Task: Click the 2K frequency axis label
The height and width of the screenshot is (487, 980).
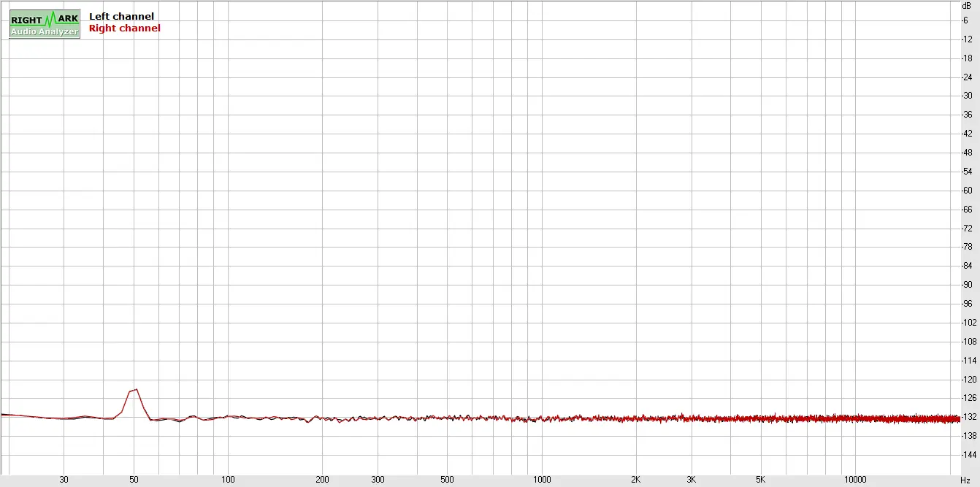Action: 635,480
